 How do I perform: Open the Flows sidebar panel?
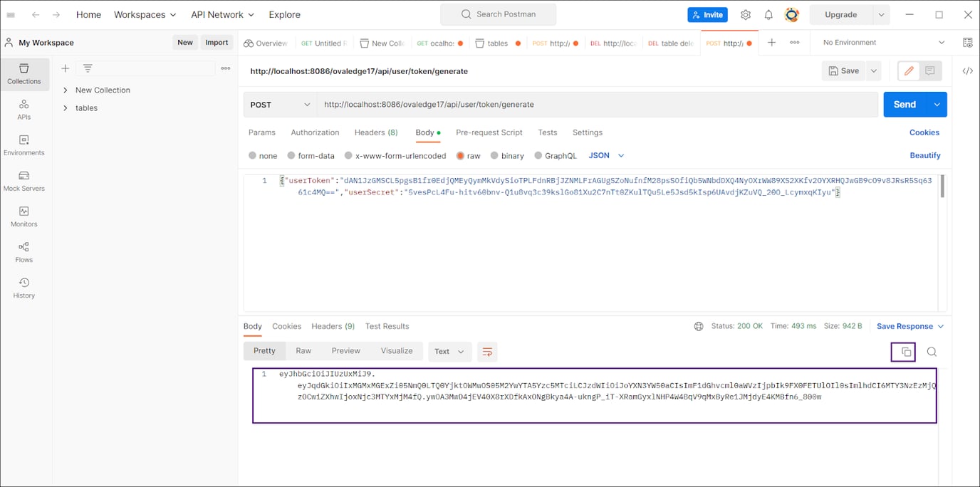tap(24, 251)
